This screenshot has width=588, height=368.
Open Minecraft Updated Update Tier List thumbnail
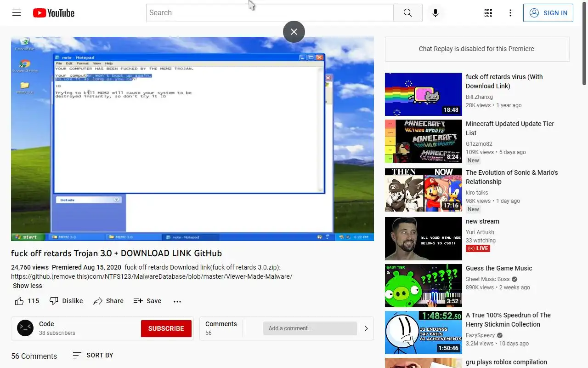[x=424, y=141]
